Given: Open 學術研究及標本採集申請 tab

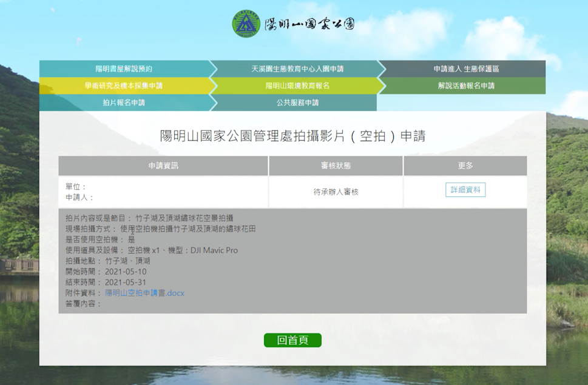Looking at the screenshot, I should (x=124, y=85).
